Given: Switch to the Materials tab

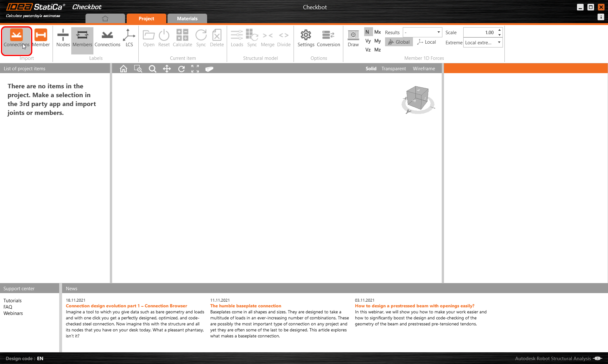Looking at the screenshot, I should click(x=187, y=19).
